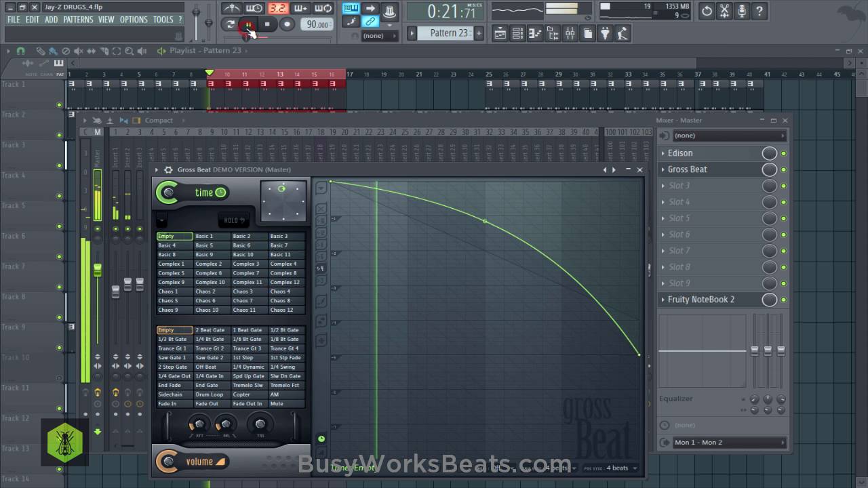Click the help question mark icon
This screenshot has height=488, width=868.
tap(760, 11)
